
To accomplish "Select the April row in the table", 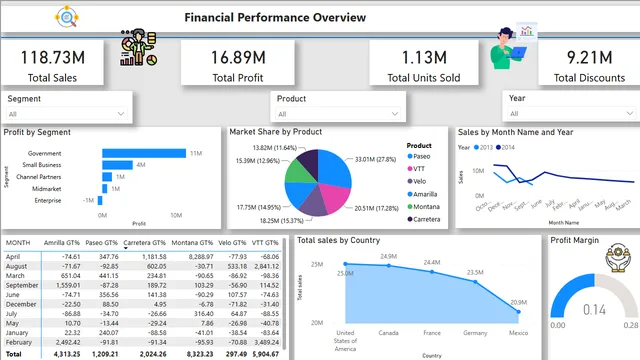I will [142, 257].
